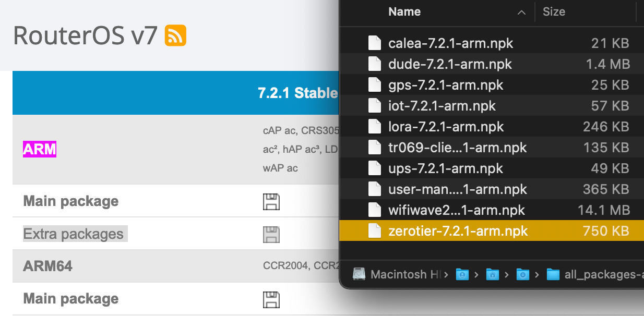Sort Finder list by Size column
The width and height of the screenshot is (644, 316).
pyautogui.click(x=554, y=11)
